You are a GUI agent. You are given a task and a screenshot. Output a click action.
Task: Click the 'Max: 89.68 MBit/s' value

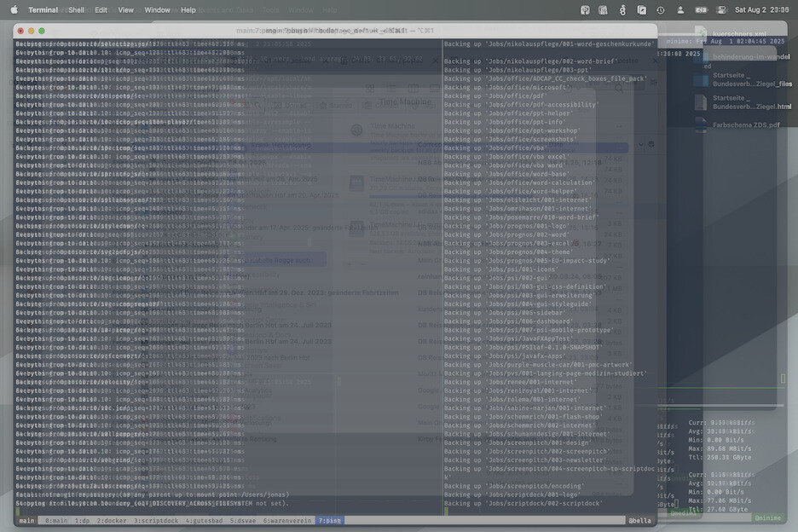point(720,448)
